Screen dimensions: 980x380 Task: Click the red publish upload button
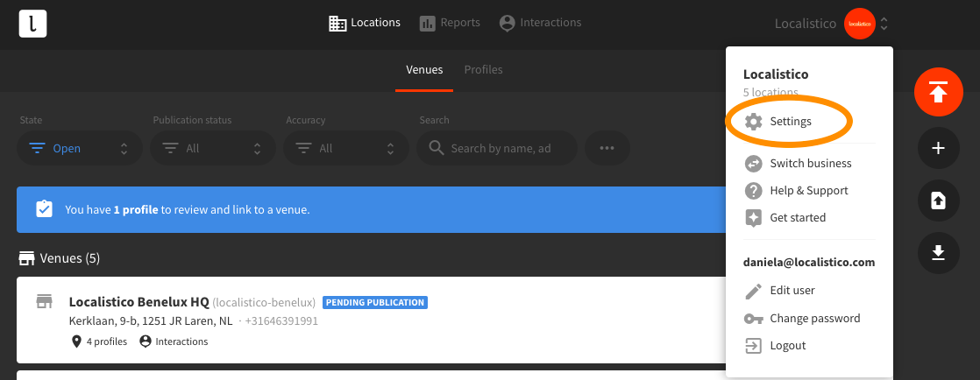click(x=938, y=92)
